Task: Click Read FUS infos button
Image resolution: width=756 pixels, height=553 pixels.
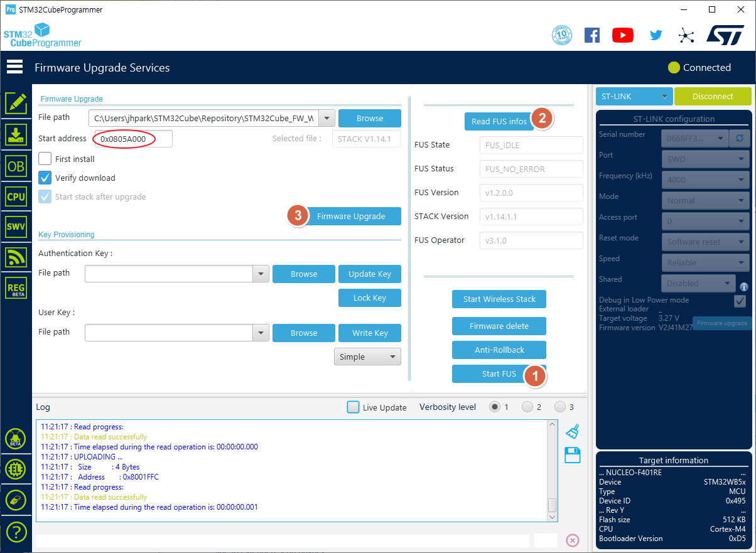Action: 499,121
